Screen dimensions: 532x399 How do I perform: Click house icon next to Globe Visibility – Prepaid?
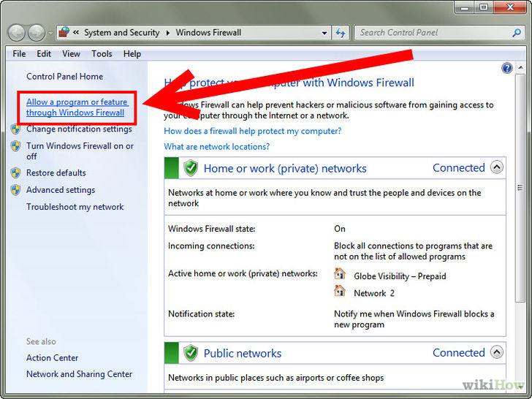pyautogui.click(x=340, y=274)
